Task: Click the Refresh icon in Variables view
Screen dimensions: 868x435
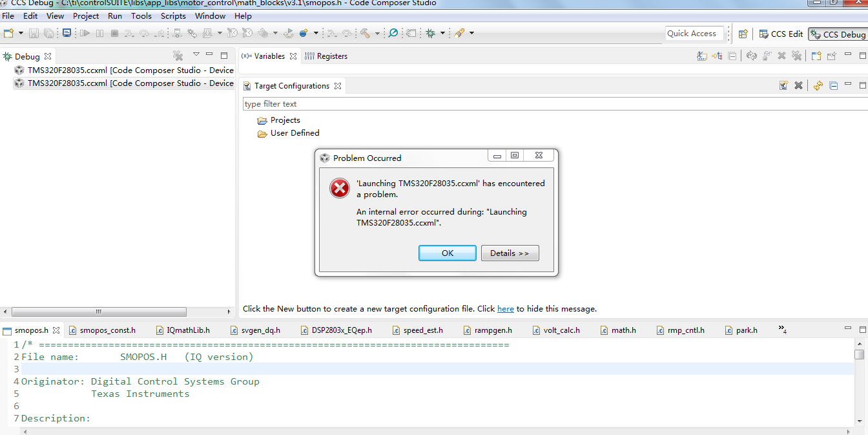Action: point(752,56)
